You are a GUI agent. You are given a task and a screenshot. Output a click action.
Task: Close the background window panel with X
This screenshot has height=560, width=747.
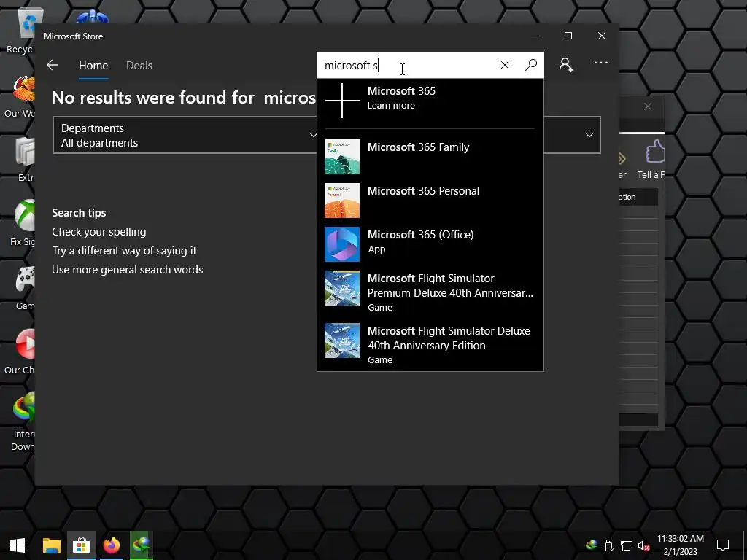click(648, 106)
